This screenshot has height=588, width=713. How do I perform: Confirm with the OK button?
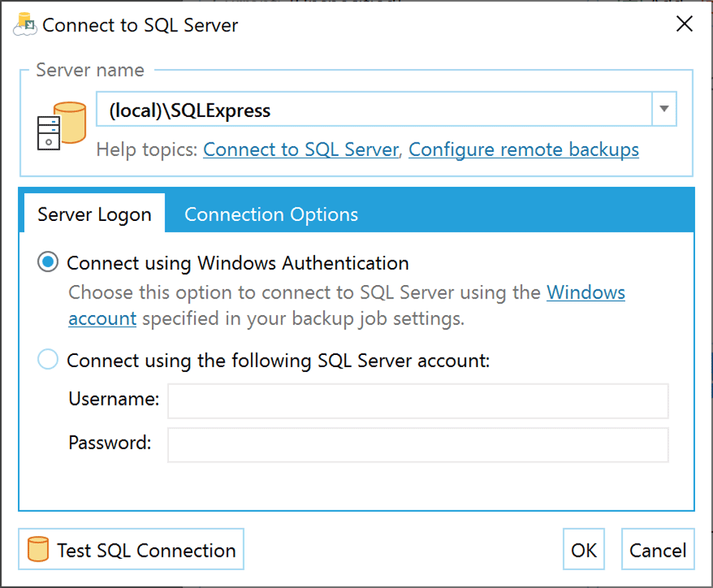584,549
